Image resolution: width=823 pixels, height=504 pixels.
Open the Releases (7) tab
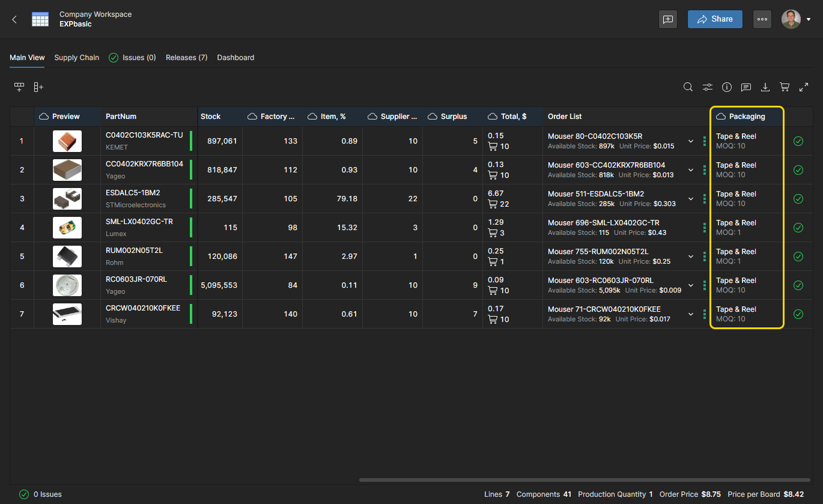[186, 58]
